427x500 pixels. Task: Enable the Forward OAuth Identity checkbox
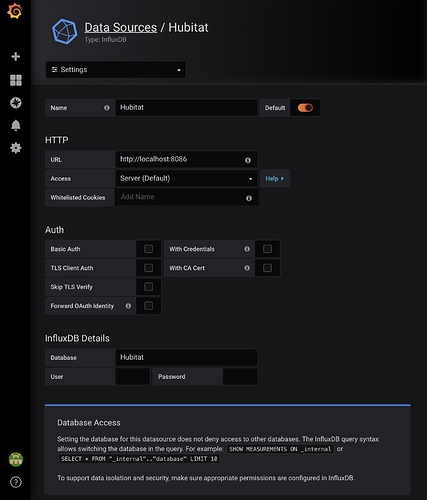[149, 306]
